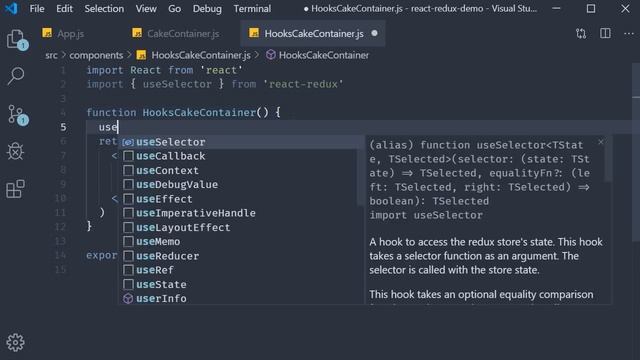Open the Explorer view in activity bar

pos(16,40)
